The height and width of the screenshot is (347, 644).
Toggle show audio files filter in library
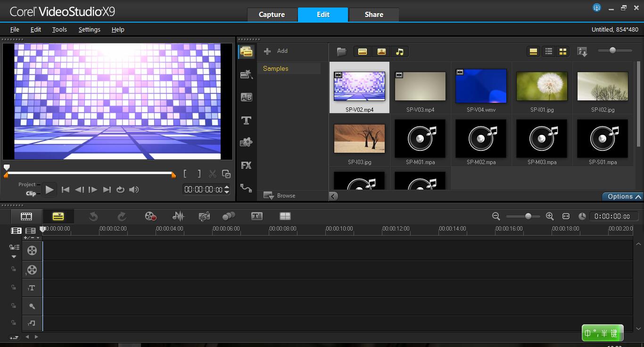point(400,51)
